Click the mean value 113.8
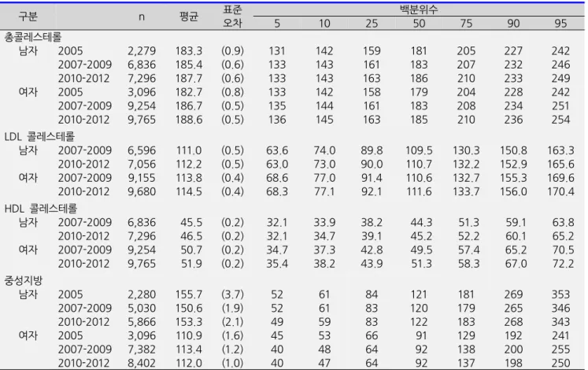The image size is (588, 370). pyautogui.click(x=189, y=178)
